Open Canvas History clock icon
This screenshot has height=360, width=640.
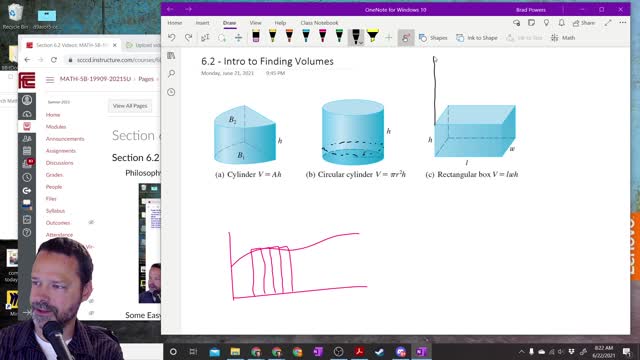pos(27,178)
